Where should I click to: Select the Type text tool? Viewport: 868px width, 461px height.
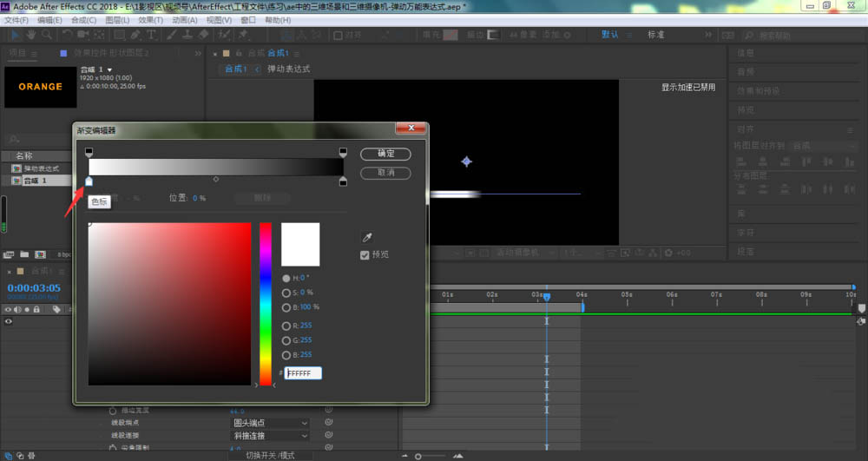151,35
